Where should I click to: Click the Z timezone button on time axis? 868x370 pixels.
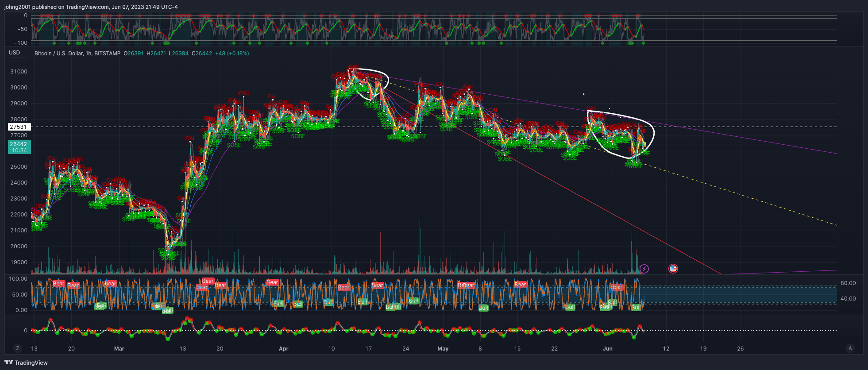(x=18, y=348)
